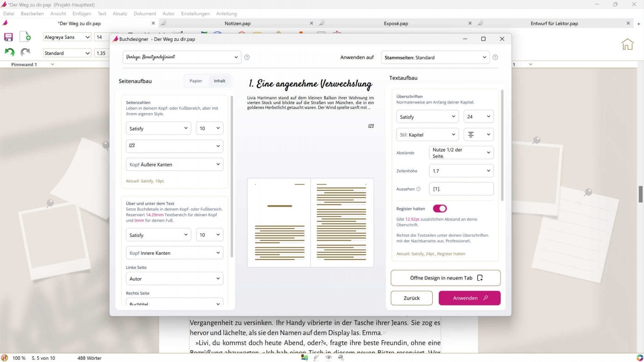The image size is (644, 362).
Task: Open the Vorlage: Benutzerdefiniert dropdown
Action: pos(181,57)
